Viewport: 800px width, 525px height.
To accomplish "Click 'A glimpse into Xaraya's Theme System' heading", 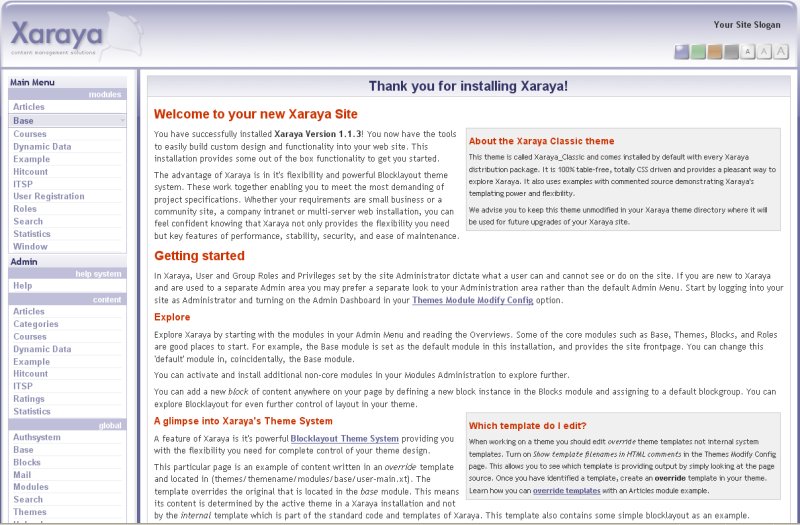I will pyautogui.click(x=243, y=421).
